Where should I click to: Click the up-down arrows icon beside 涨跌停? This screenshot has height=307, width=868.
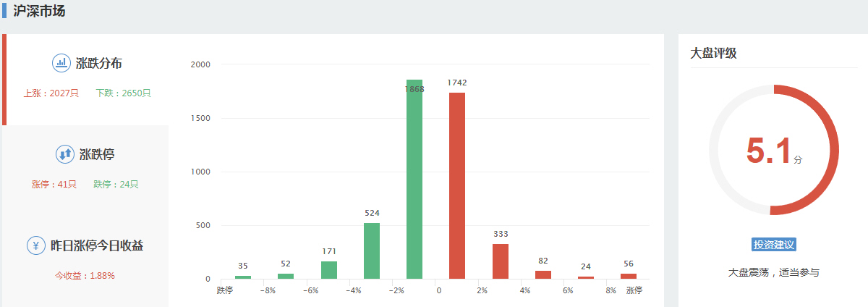(x=65, y=154)
